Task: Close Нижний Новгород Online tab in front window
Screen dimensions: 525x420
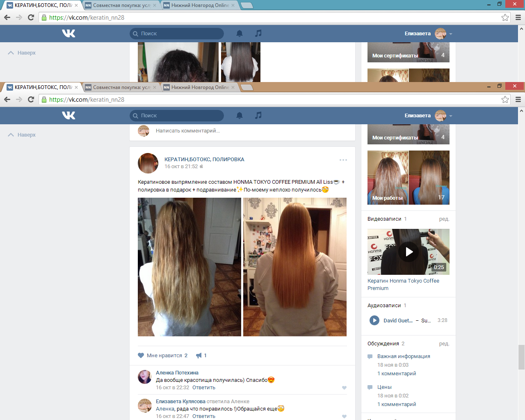Action: point(233,87)
